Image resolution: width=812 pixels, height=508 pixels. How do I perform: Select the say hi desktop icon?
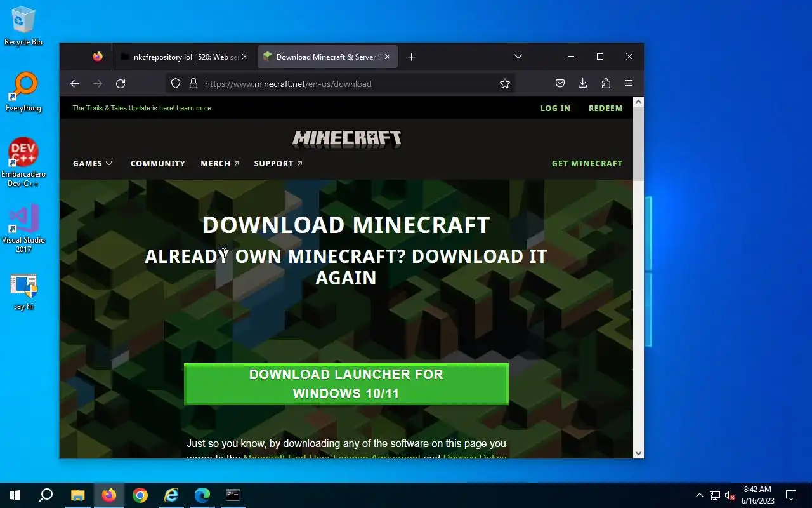coord(23,292)
